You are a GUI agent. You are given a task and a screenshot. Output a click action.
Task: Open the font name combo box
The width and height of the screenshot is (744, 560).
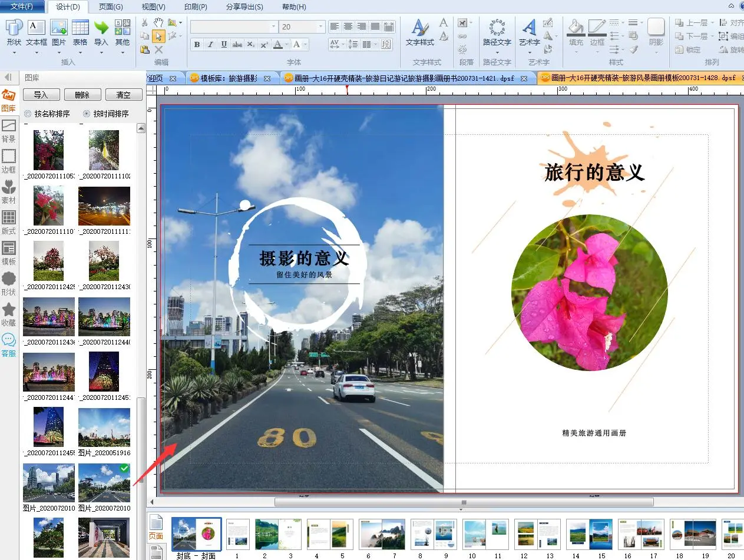point(233,26)
